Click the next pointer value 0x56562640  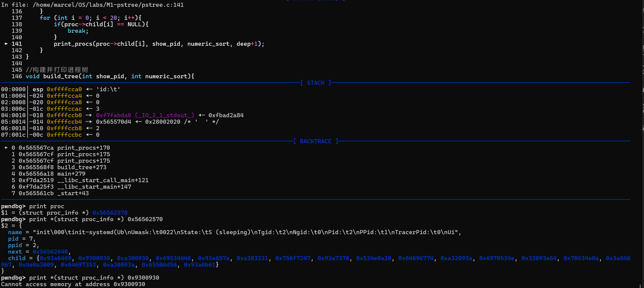[x=50, y=252]
